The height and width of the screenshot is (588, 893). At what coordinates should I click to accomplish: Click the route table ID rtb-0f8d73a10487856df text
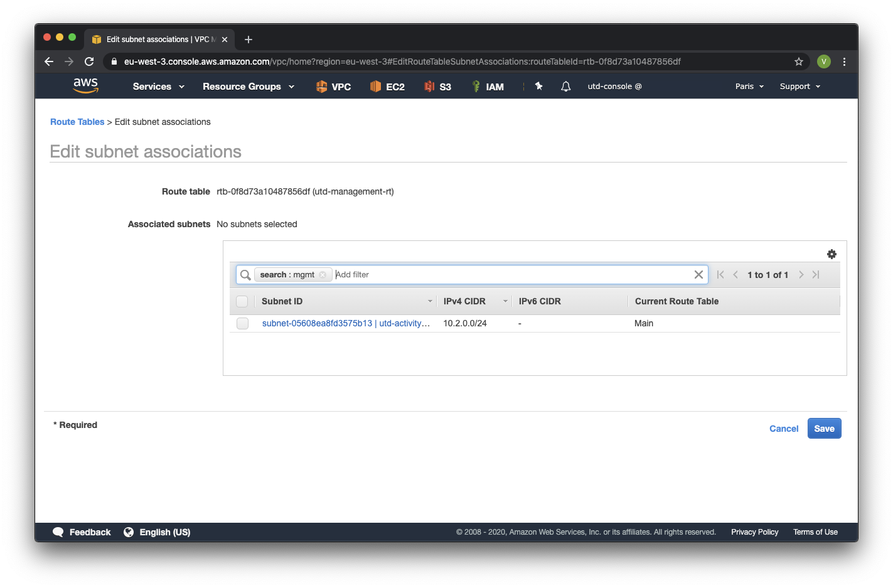click(263, 191)
